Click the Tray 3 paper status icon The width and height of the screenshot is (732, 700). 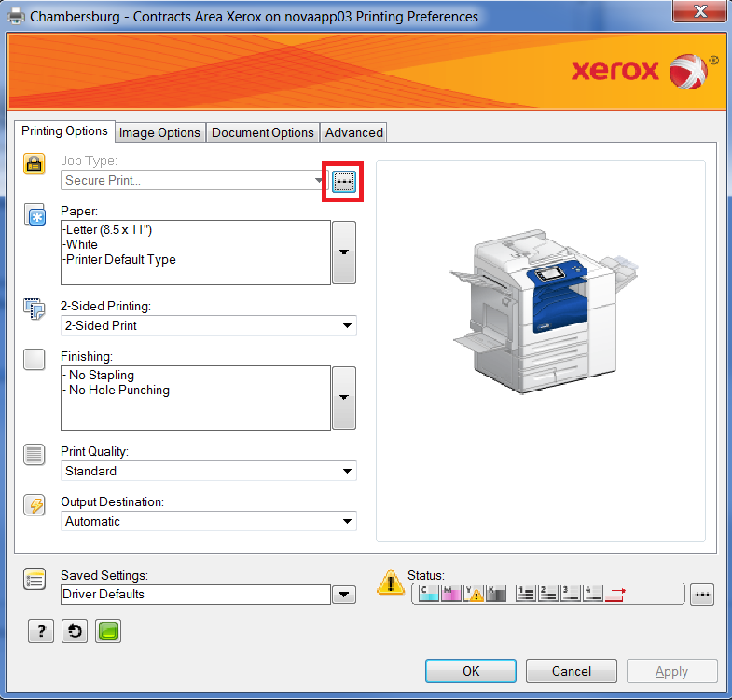click(571, 594)
